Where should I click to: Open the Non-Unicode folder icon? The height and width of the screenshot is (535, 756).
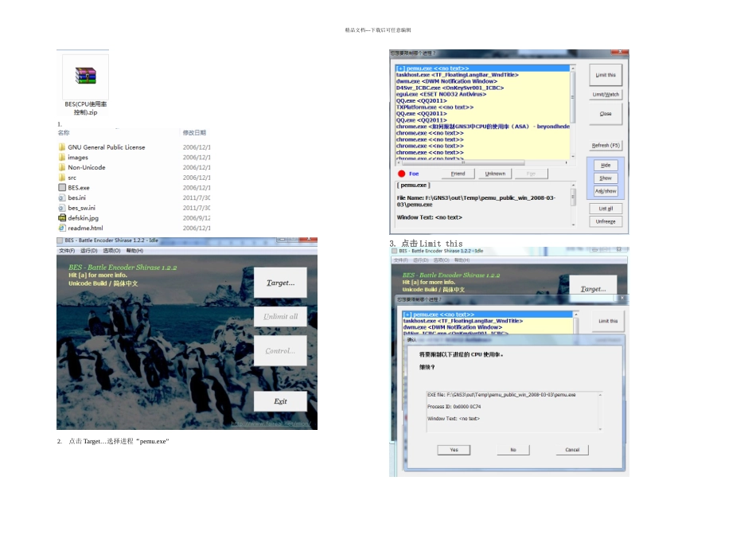(62, 167)
